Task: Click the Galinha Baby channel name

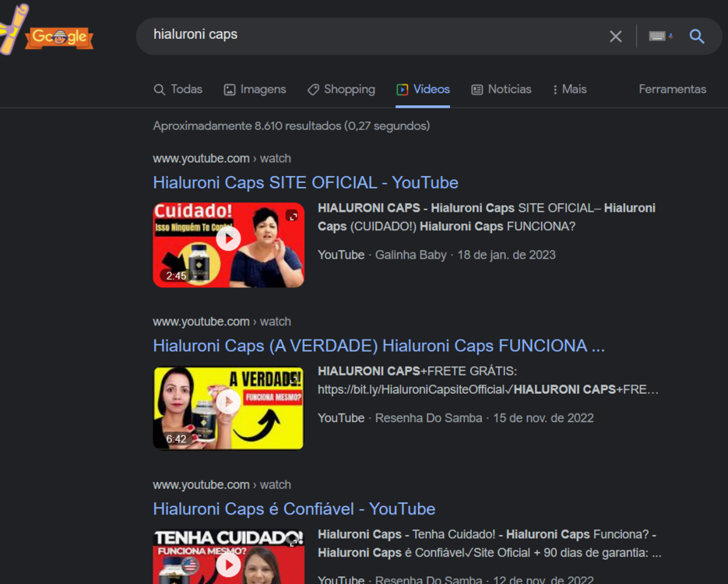Action: click(x=410, y=255)
